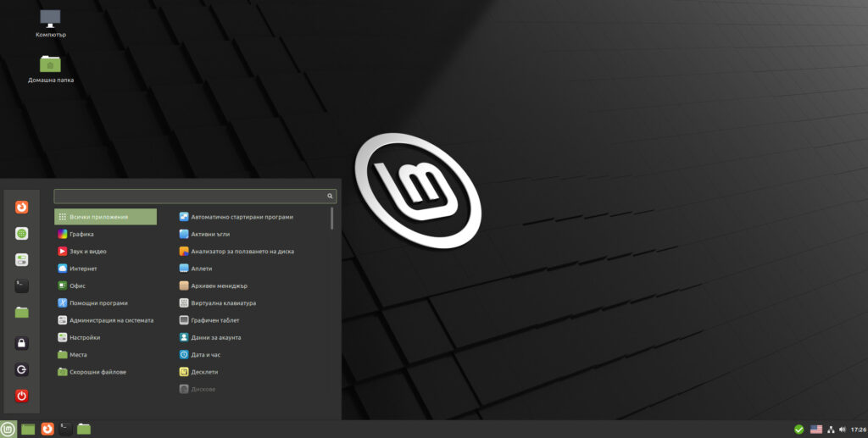Select the Графика category
868x438 pixels.
coord(105,234)
